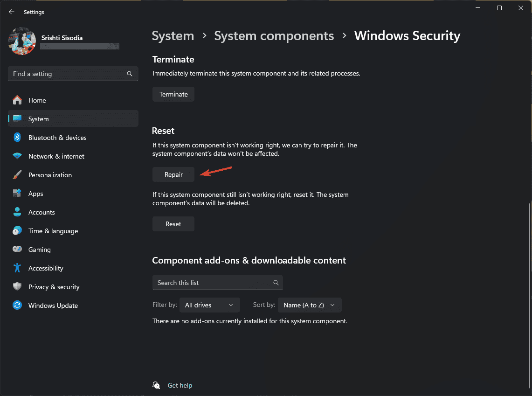The image size is (532, 396).
Task: Click the Reset button
Action: (x=173, y=224)
